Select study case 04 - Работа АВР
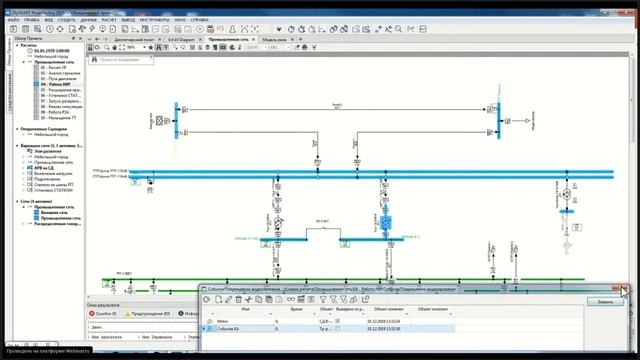640x360 pixels. click(x=55, y=84)
